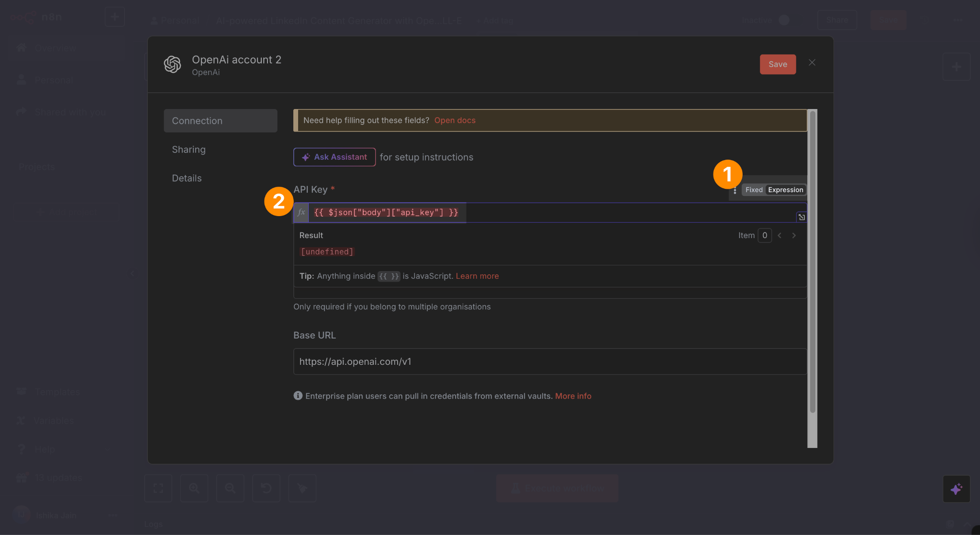The image size is (980, 535).
Task: Click the OpenAI logo icon in dialog header
Action: [x=172, y=64]
